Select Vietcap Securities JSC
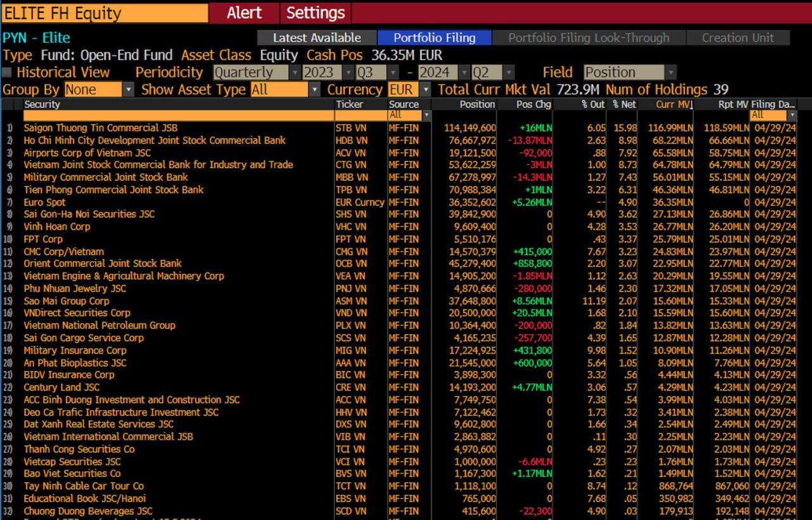812x520 pixels. click(x=72, y=462)
